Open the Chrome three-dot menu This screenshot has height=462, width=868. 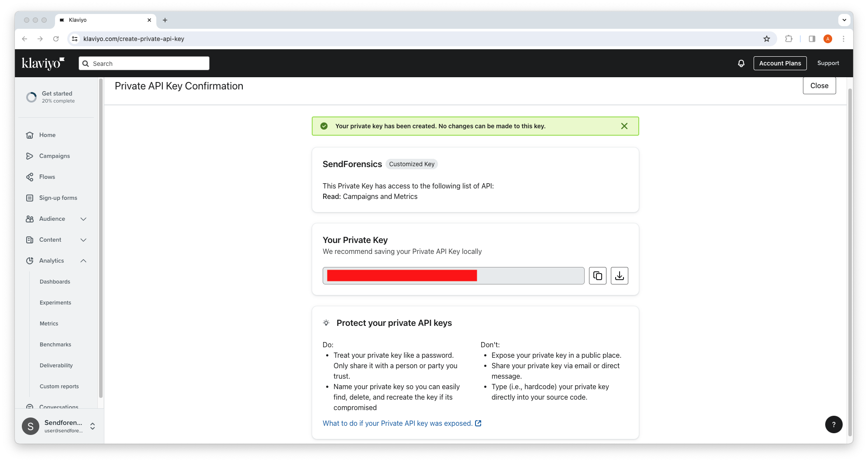844,39
